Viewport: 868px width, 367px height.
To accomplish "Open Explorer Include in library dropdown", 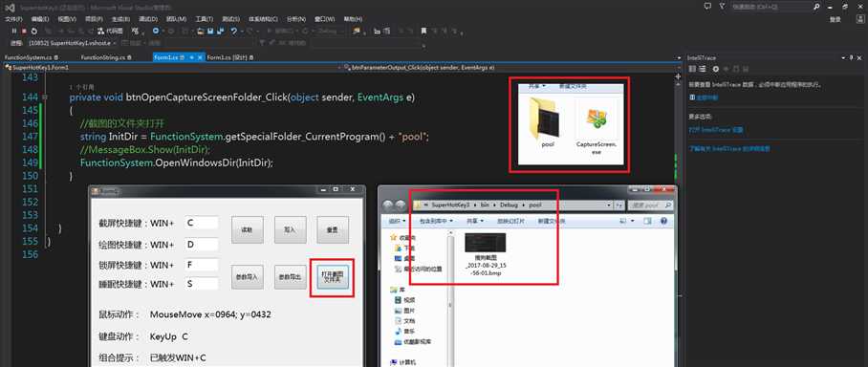I will click(436, 221).
